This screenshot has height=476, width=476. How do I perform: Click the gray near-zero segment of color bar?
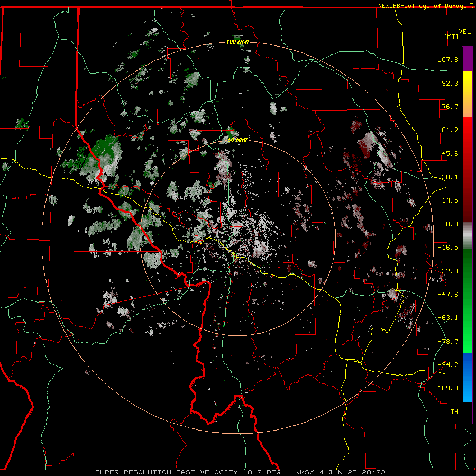point(467,235)
